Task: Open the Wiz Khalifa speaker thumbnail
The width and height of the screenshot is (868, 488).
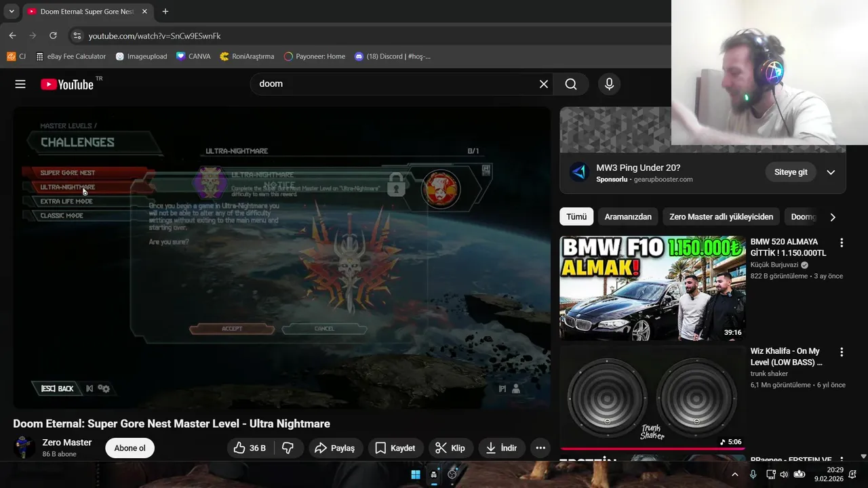Action: tap(652, 397)
